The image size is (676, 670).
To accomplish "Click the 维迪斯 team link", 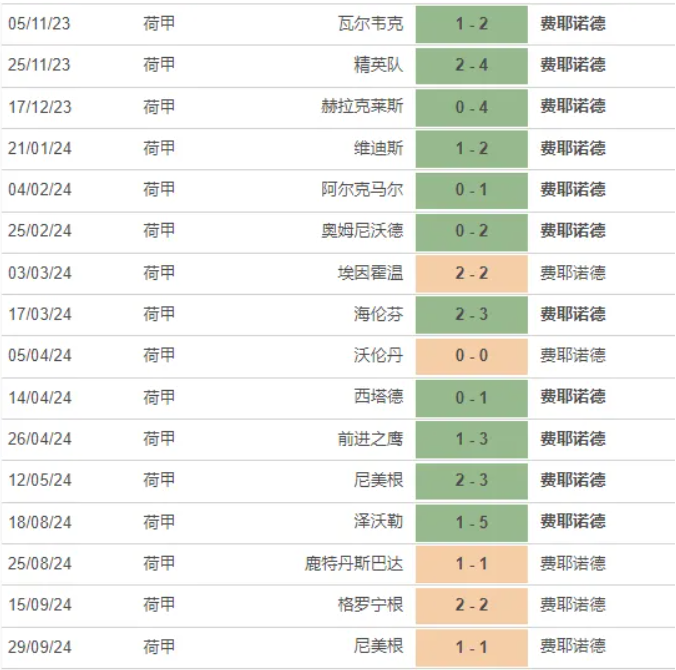I will coord(379,148).
